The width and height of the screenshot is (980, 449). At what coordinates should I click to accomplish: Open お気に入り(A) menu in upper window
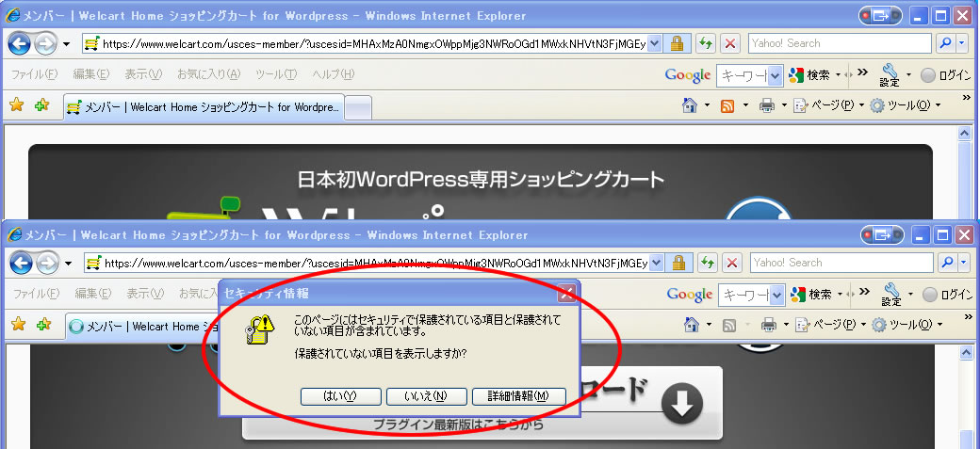209,74
